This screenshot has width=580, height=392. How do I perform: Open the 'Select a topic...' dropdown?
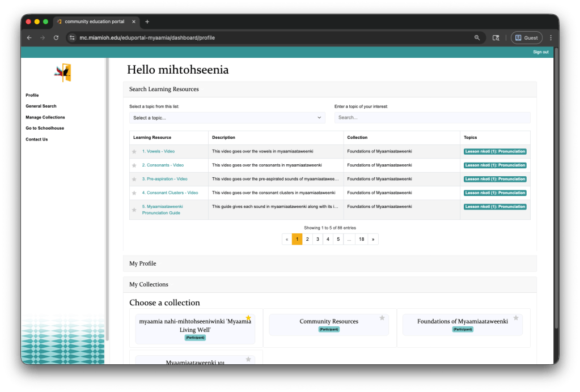pyautogui.click(x=227, y=117)
